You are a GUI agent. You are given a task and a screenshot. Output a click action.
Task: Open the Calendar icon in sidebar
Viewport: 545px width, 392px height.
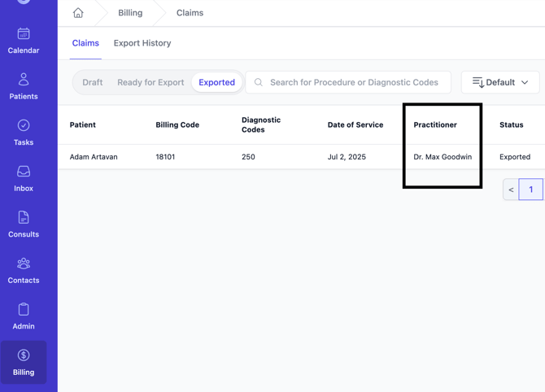tap(24, 33)
